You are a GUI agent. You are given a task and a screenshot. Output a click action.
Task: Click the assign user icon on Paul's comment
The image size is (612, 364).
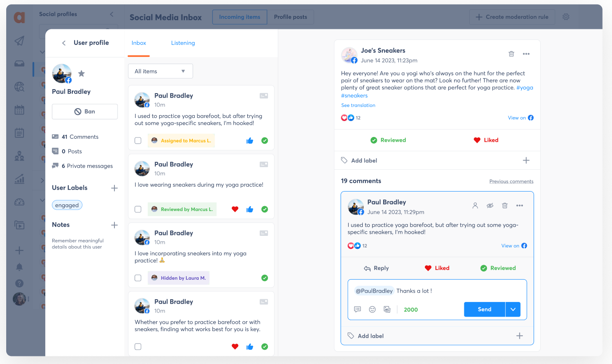click(475, 206)
